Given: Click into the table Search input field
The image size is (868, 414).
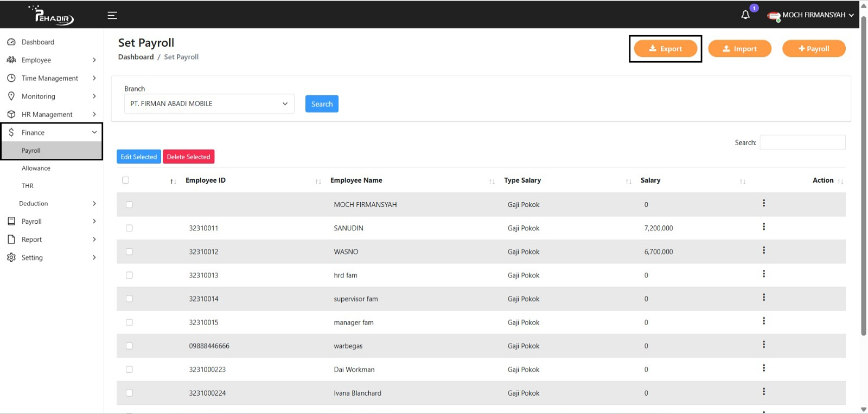Looking at the screenshot, I should click(802, 143).
